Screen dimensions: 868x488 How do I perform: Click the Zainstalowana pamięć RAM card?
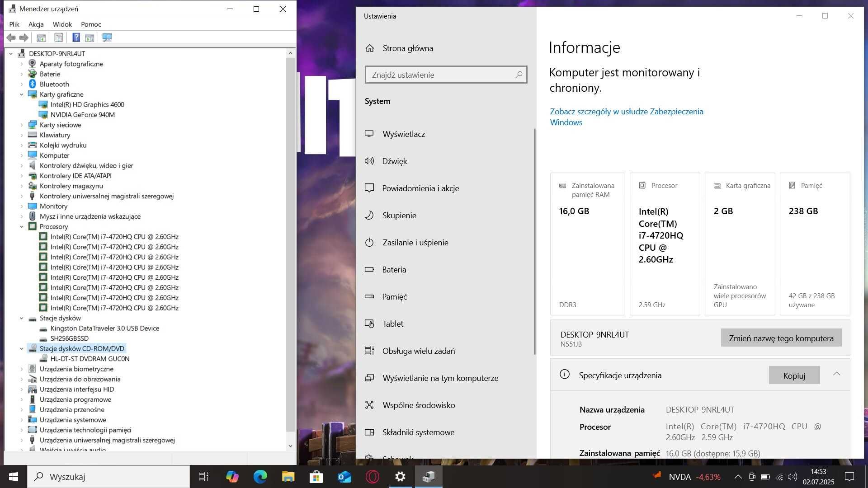pyautogui.click(x=587, y=244)
